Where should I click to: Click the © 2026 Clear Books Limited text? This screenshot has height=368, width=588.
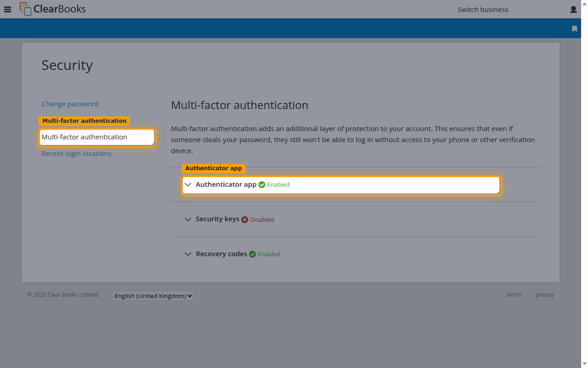pyautogui.click(x=63, y=295)
